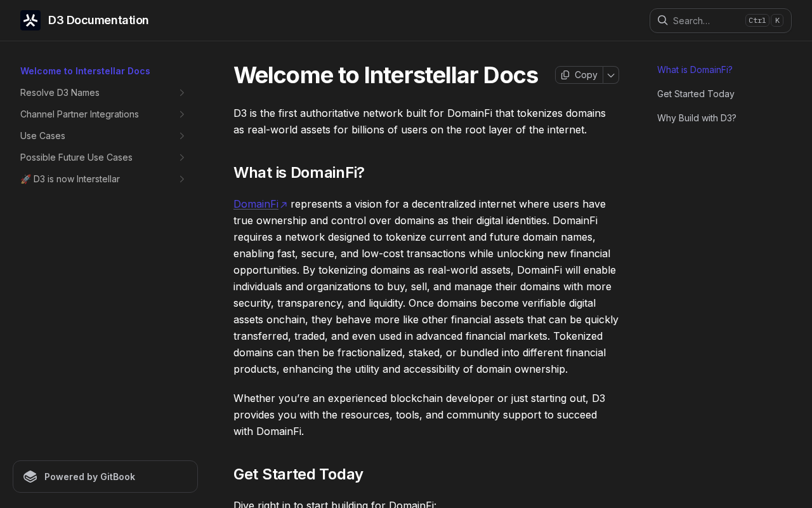Click the Welcome to Interstellar Docs heading
Viewport: 812px width, 508px height.
(386, 75)
